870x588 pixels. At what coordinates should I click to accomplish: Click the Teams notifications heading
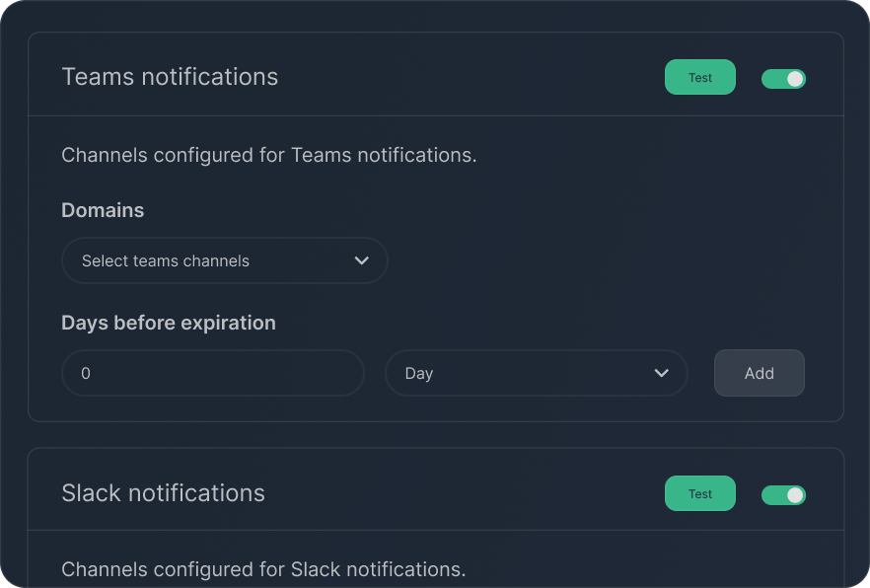pyautogui.click(x=170, y=77)
